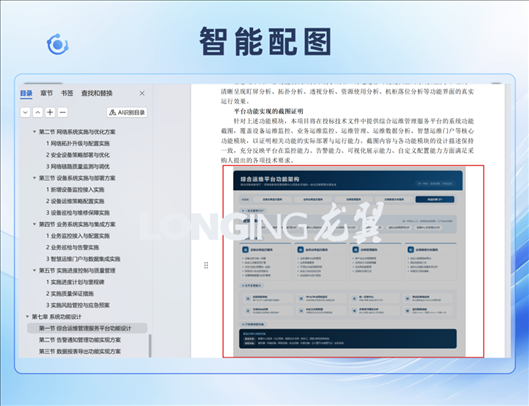Viewport: 529px width, 406px height.
Task: Click the outline panel vertical scrollbar
Action: click(x=150, y=346)
